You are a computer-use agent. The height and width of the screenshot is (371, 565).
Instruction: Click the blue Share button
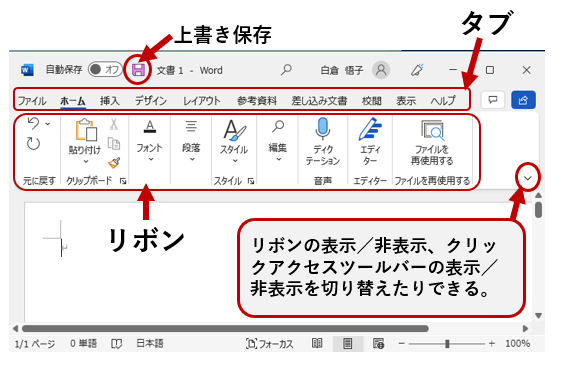coord(523,100)
